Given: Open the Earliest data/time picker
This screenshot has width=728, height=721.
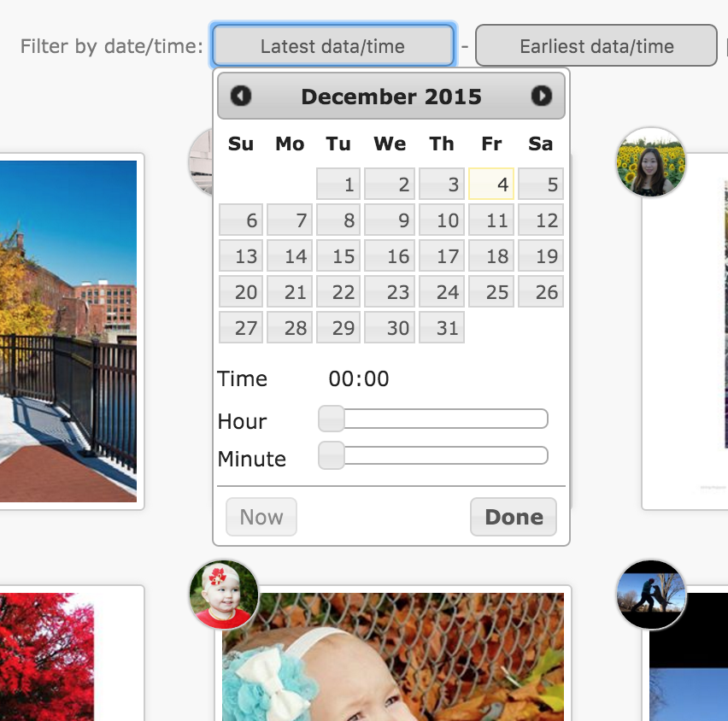Looking at the screenshot, I should (596, 46).
